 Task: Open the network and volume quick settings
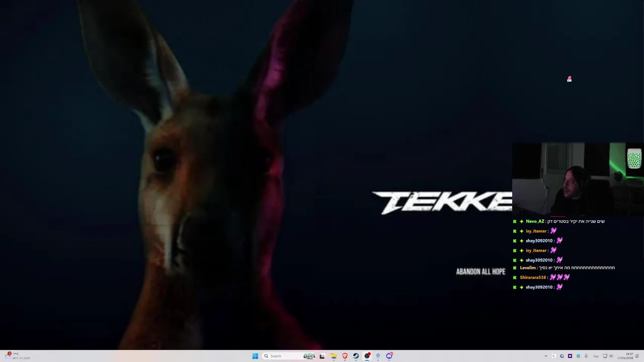608,356
